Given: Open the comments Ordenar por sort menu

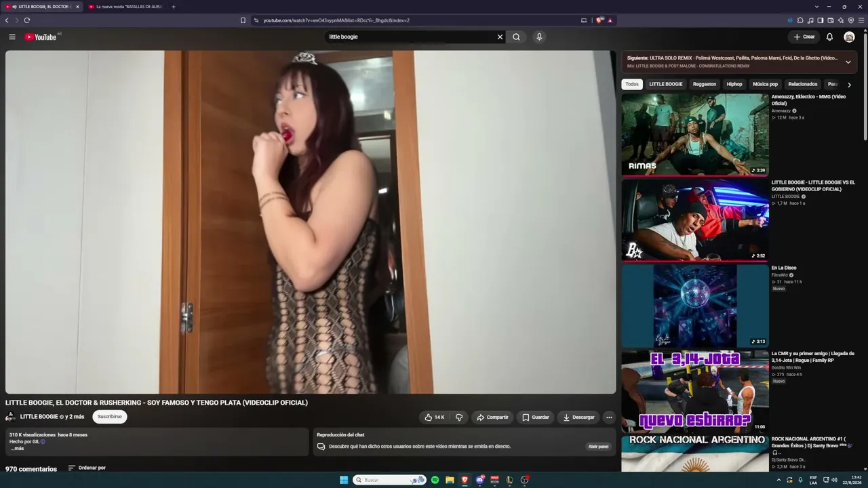Looking at the screenshot, I should pyautogui.click(x=87, y=468).
